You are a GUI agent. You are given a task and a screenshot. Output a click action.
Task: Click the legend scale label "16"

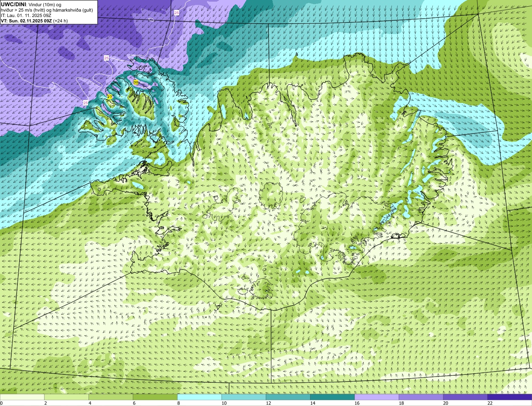357,403
